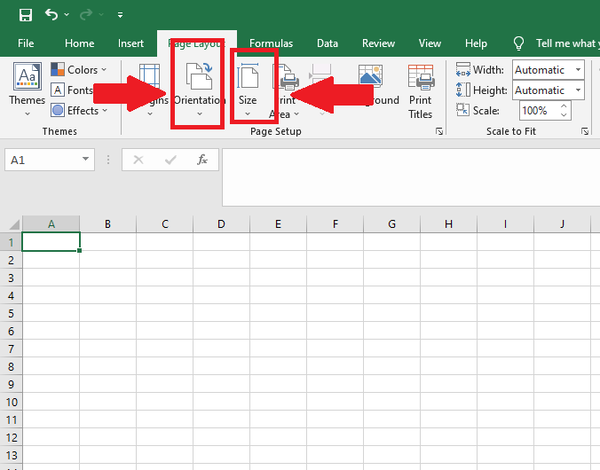Switch to the View tab

429,43
